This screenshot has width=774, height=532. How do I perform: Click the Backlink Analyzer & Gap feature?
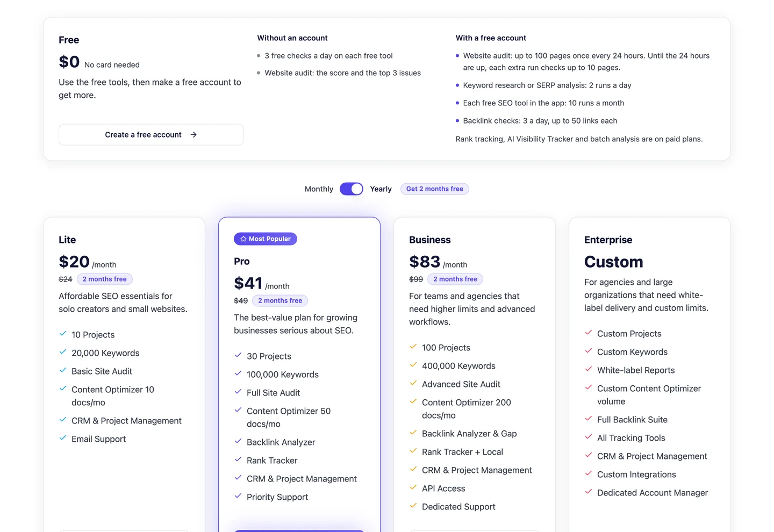coord(469,434)
